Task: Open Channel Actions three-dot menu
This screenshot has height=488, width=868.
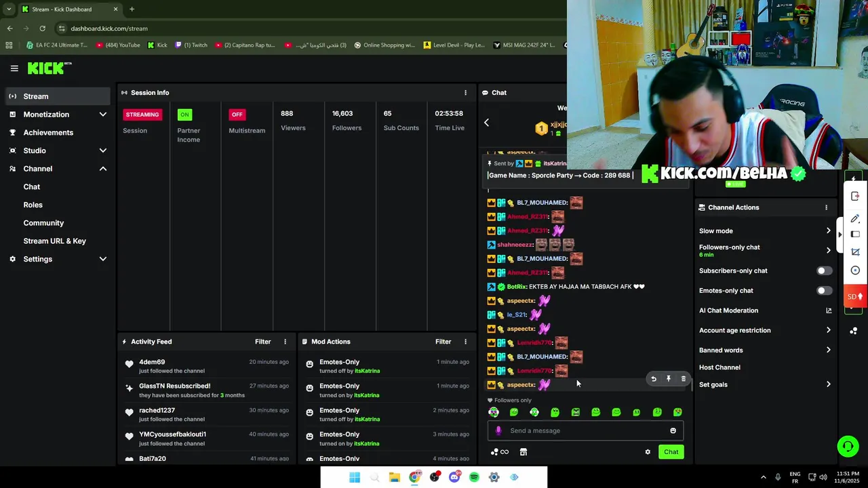Action: point(826,207)
